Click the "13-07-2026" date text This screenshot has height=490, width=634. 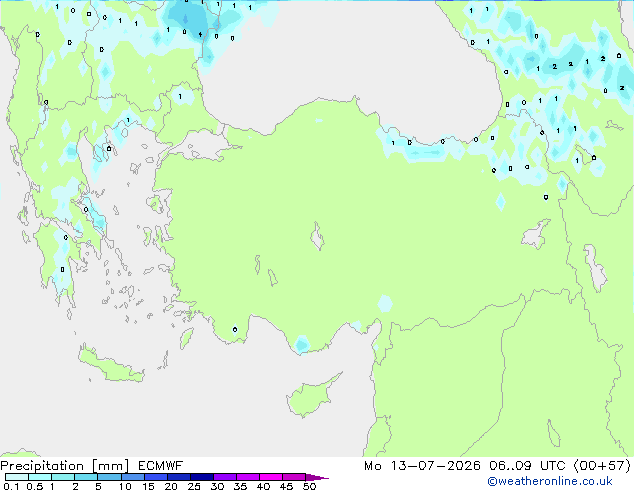[436, 466]
